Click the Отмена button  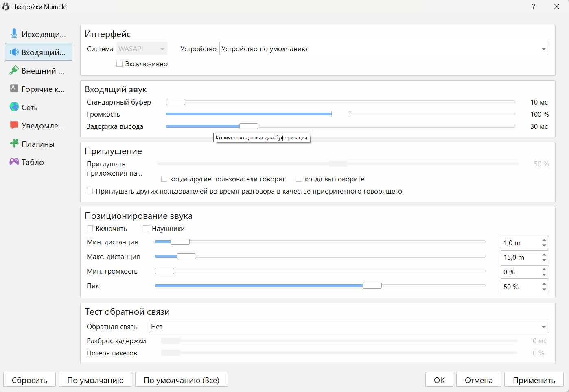479,380
